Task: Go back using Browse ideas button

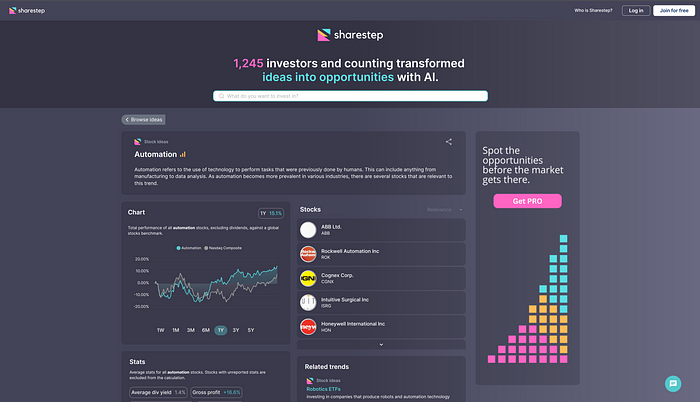Action: click(143, 120)
